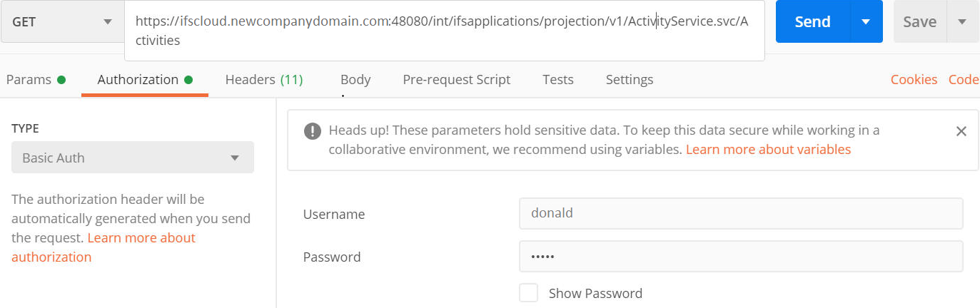
Task: Click the Save request button
Action: coord(919,21)
